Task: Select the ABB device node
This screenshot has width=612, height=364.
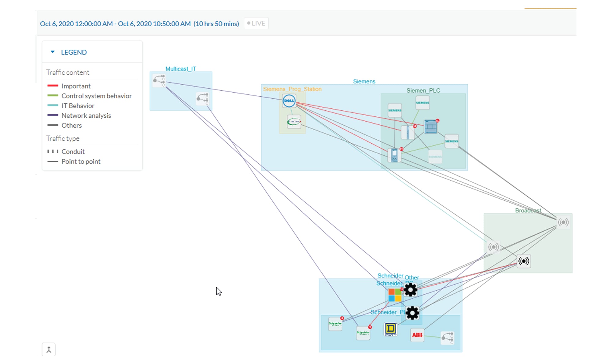Action: coord(417,335)
